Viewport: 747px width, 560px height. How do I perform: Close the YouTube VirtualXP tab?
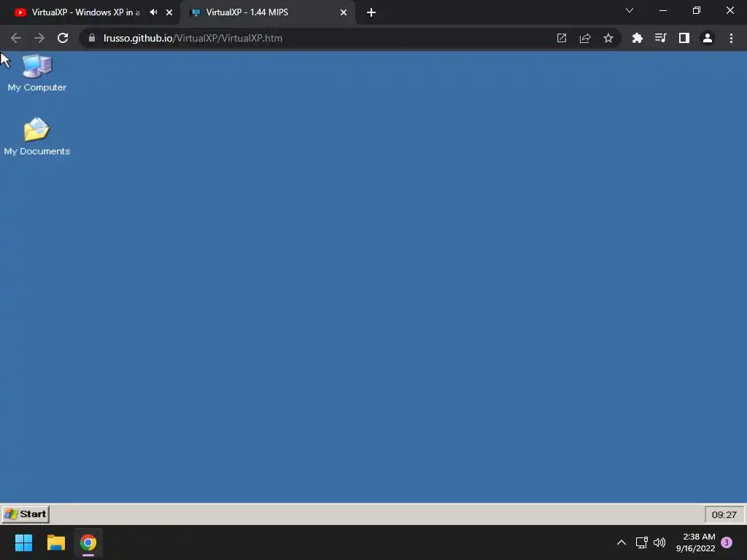[x=169, y=12]
